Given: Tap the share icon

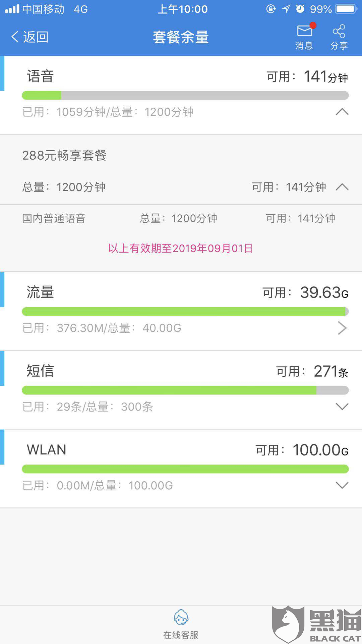Looking at the screenshot, I should coord(339,31).
